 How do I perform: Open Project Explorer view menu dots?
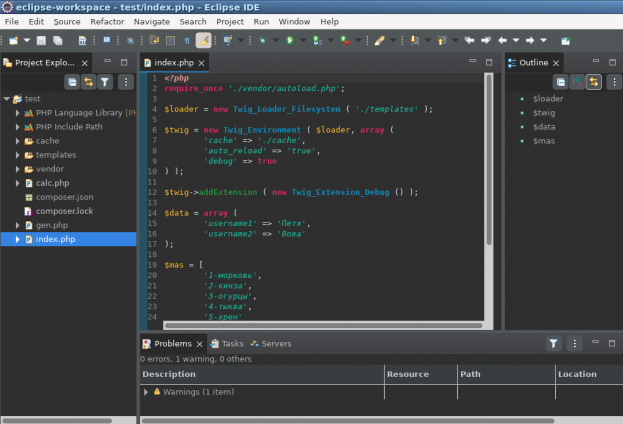point(126,82)
